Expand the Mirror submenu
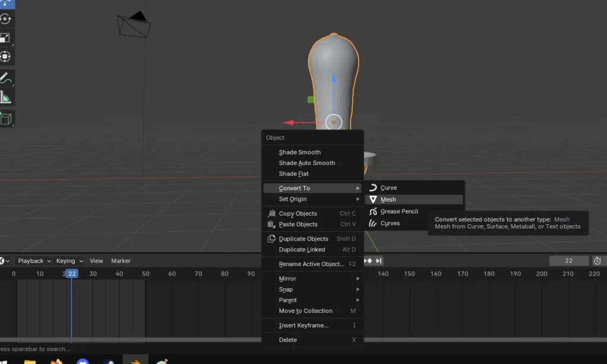The height and width of the screenshot is (364, 607). click(x=289, y=278)
